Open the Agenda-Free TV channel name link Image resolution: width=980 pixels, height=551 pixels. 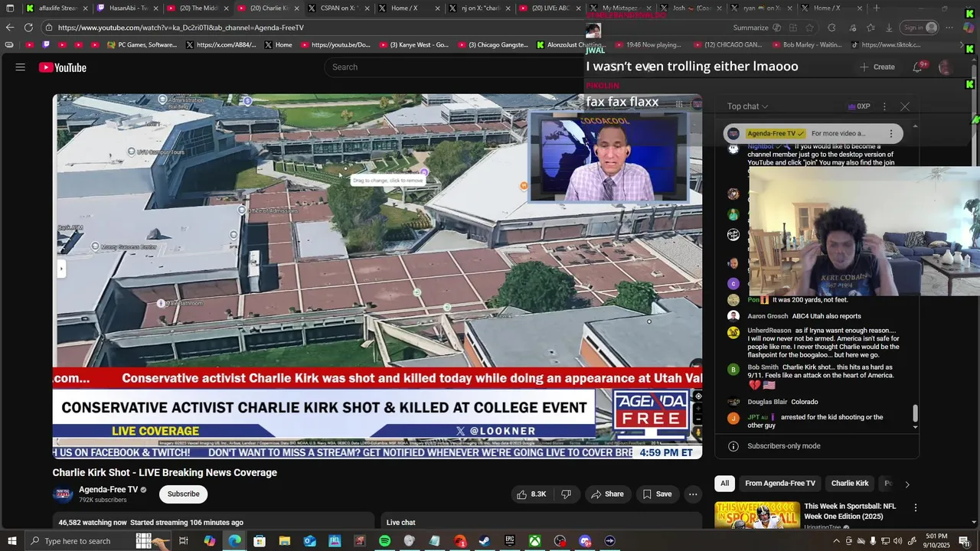pos(109,490)
